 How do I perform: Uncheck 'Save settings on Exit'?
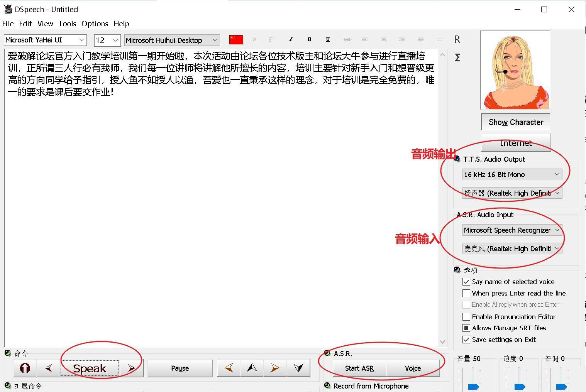click(466, 340)
